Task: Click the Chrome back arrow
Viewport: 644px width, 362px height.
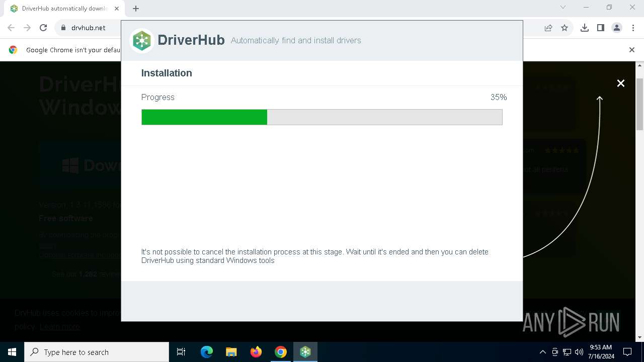Action: [11, 28]
